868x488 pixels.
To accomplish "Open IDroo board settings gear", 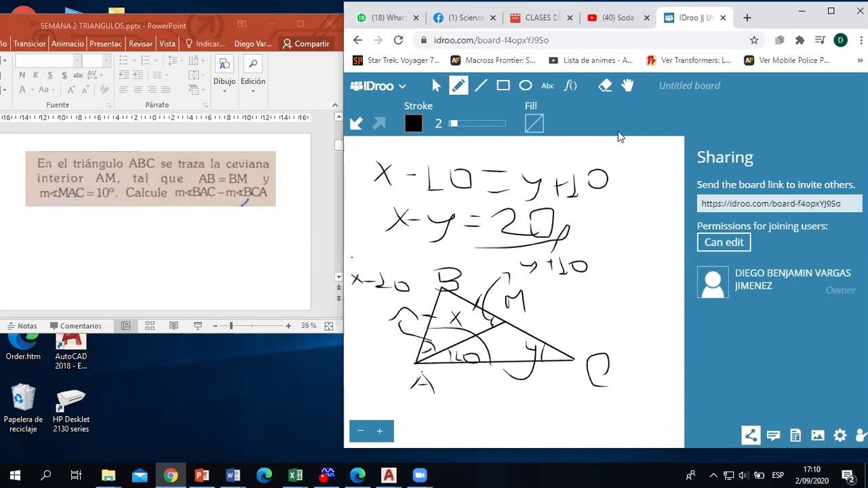I will pos(840,436).
